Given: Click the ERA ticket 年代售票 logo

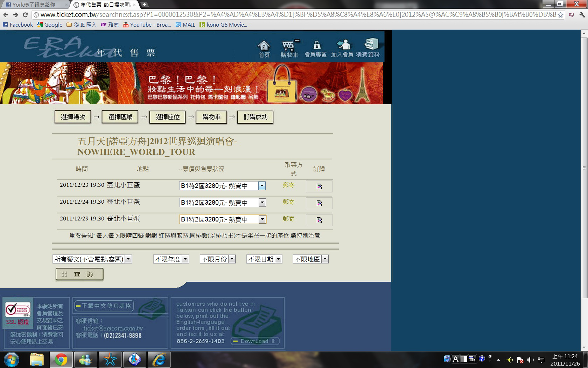Looking at the screenshot, I should point(90,48).
